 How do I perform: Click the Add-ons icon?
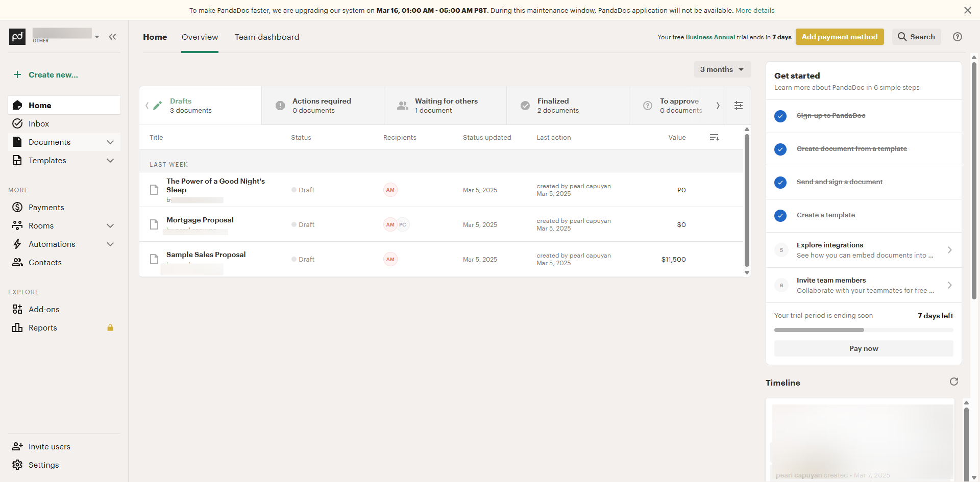click(17, 309)
